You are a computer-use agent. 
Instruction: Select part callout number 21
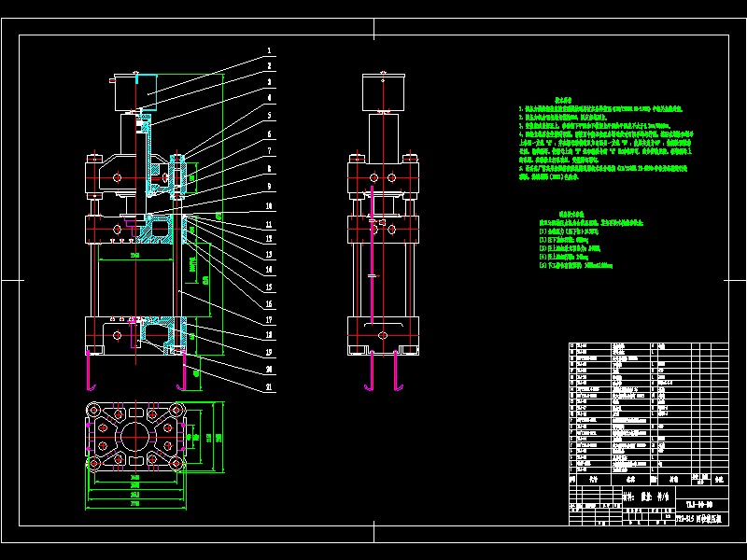click(x=269, y=387)
